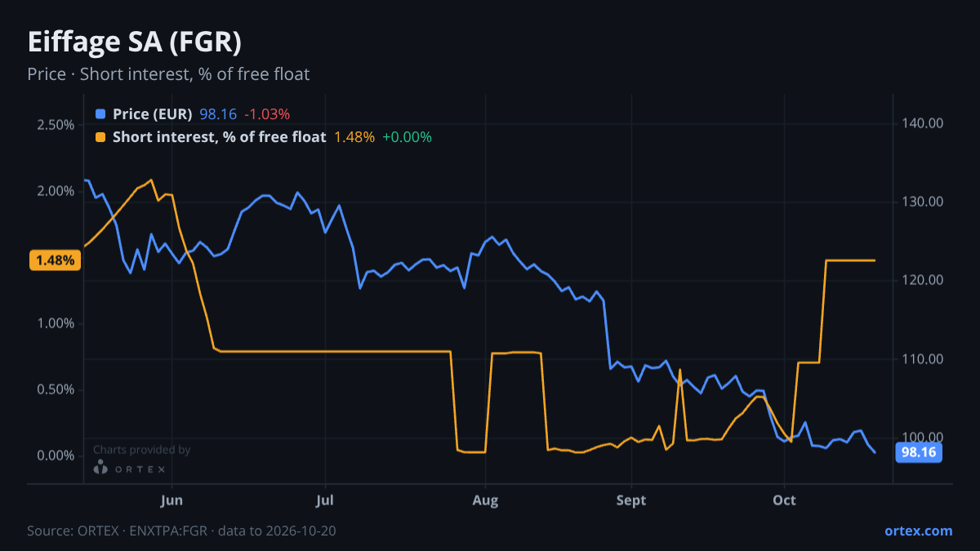The width and height of the screenshot is (980, 551).
Task: Click the orange 1.48% value in legend
Action: [x=354, y=137]
